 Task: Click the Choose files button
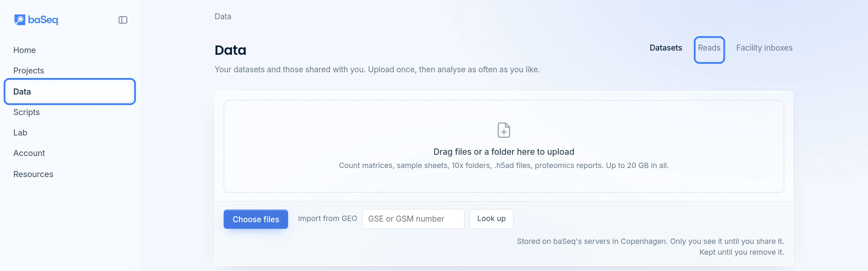click(256, 219)
